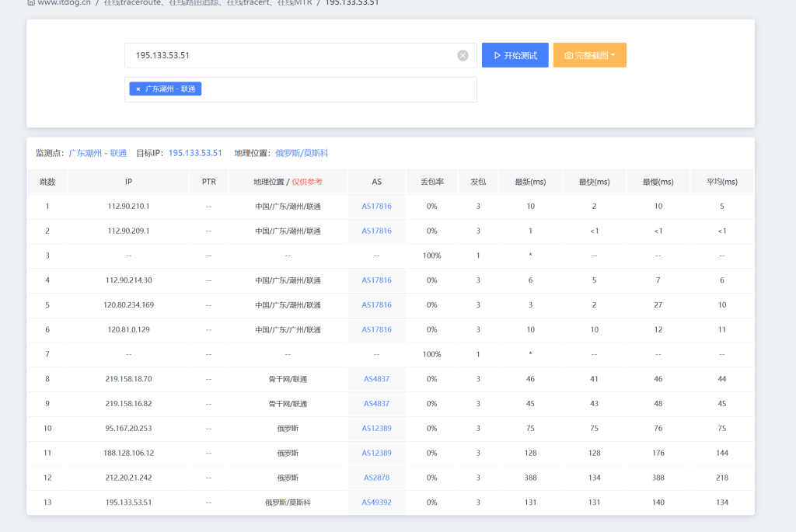The width and height of the screenshot is (796, 532).
Task: Open AS17816 link for 112.90.214.30
Action: tap(376, 280)
